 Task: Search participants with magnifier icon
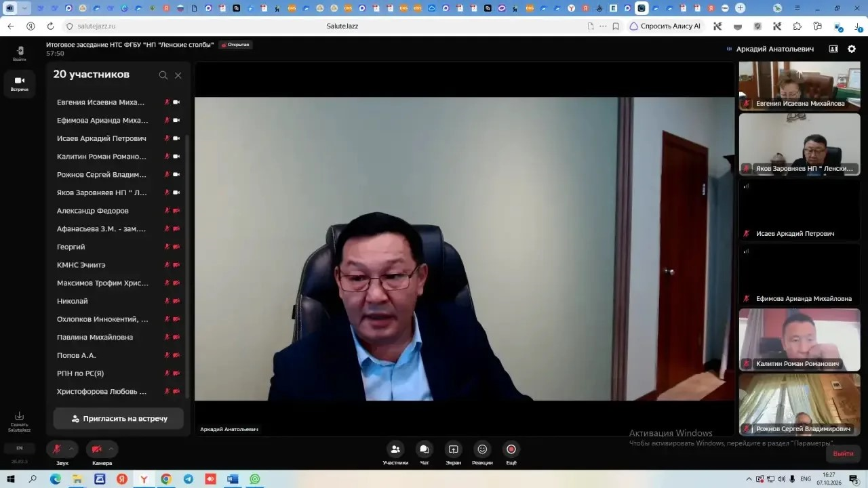click(x=163, y=75)
